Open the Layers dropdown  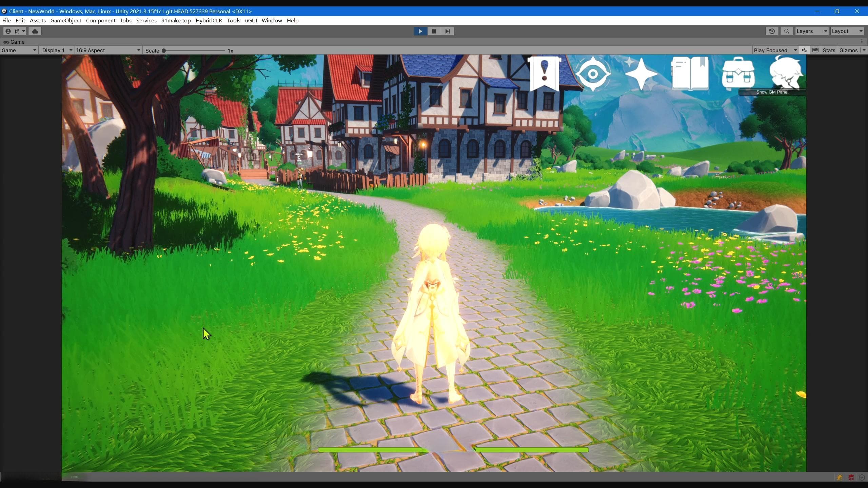point(812,31)
